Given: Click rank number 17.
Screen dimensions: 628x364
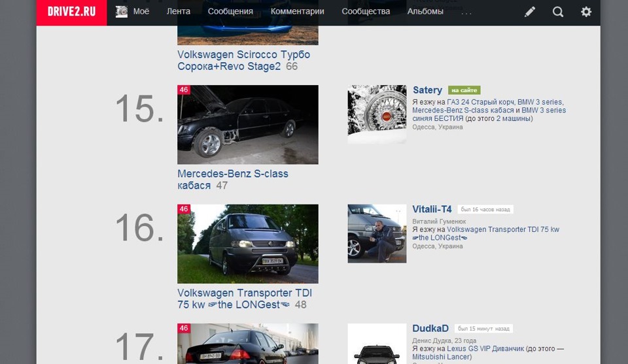Looking at the screenshot, I should point(139,347).
